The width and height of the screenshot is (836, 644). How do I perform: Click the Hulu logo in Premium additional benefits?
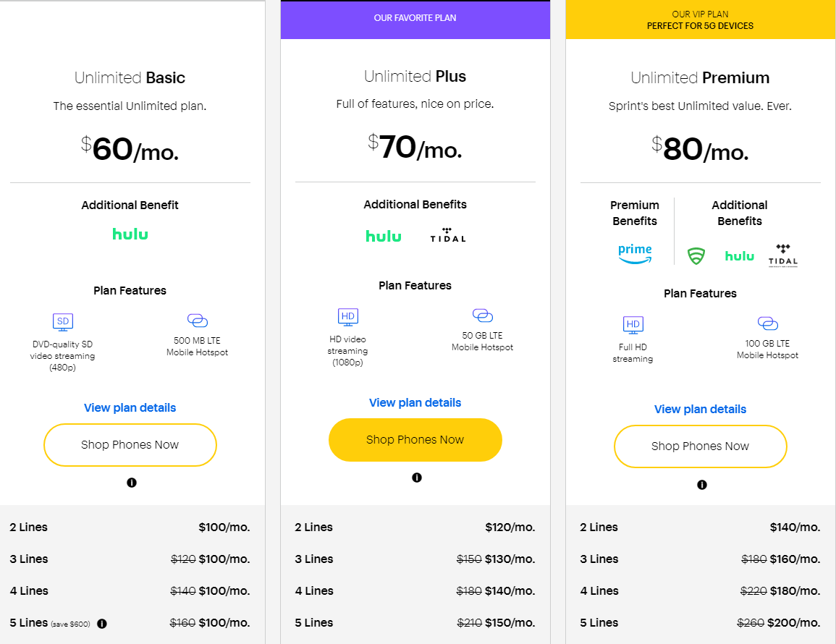tap(739, 256)
